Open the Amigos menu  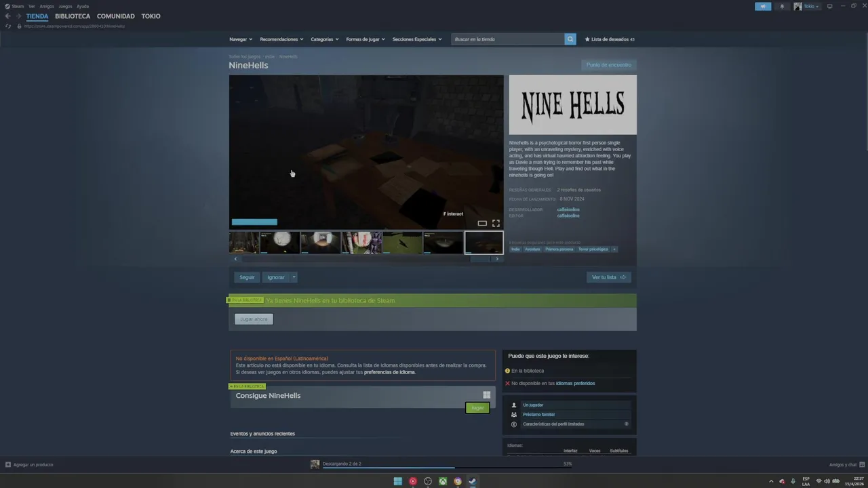point(47,6)
